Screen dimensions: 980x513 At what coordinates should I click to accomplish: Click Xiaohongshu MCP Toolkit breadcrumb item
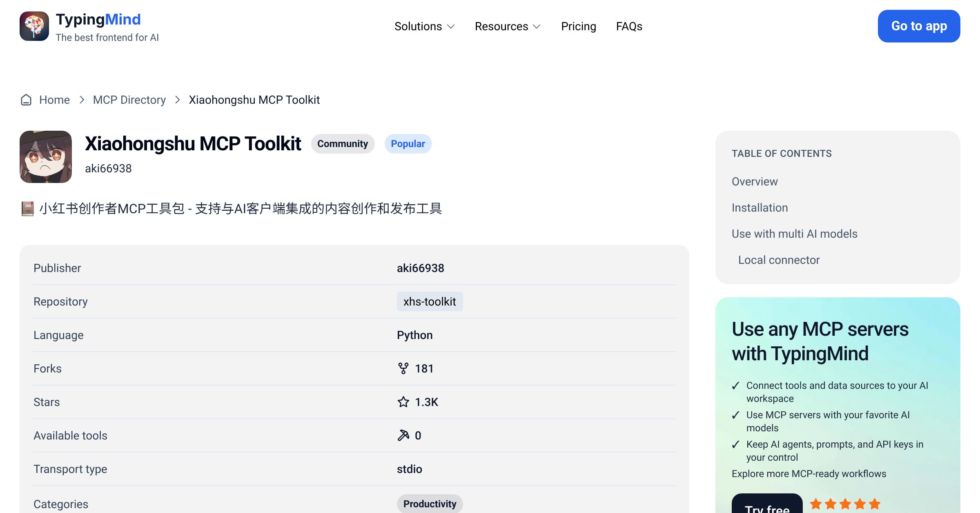[254, 100]
